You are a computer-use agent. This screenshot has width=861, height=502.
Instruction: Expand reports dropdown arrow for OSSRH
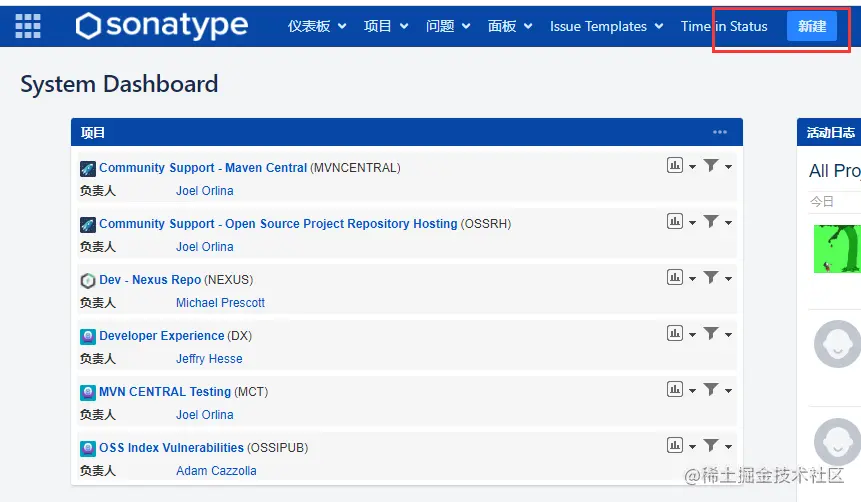pyautogui.click(x=692, y=223)
